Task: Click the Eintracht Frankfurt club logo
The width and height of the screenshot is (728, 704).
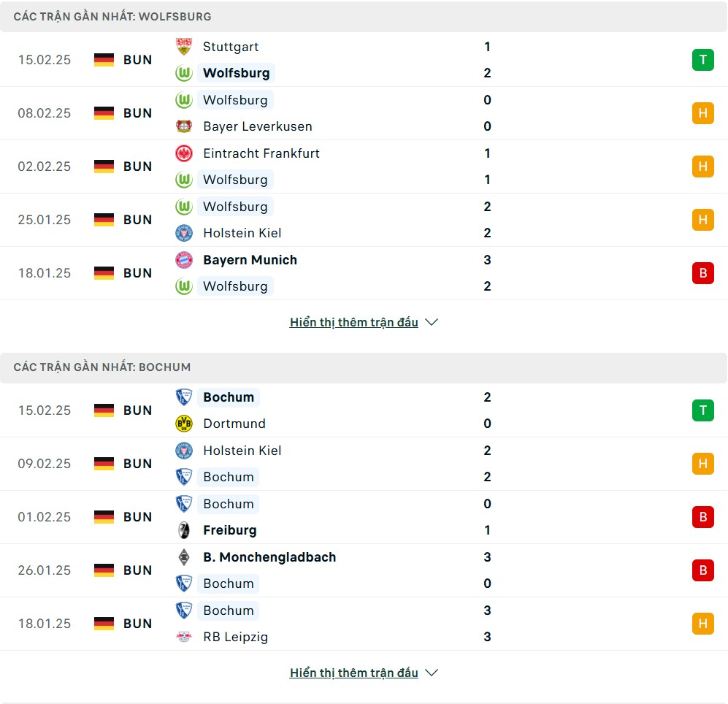Action: tap(184, 153)
